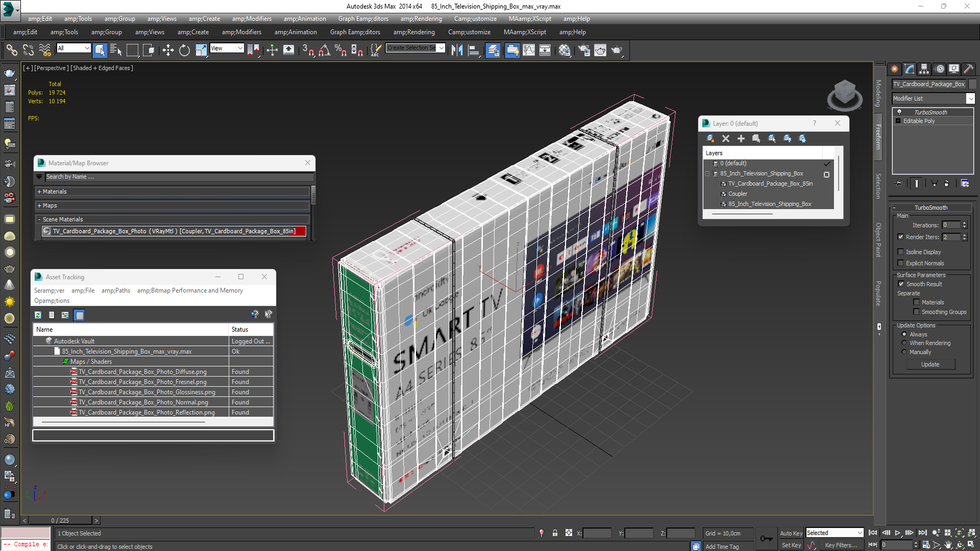This screenshot has width=980, height=551.
Task: Click the Select and Link icon
Action: pos(12,50)
